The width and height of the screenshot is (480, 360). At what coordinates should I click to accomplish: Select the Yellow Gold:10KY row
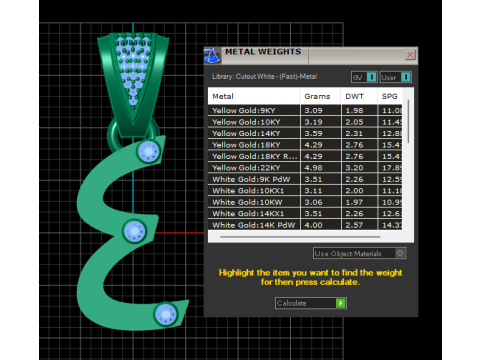[305, 122]
